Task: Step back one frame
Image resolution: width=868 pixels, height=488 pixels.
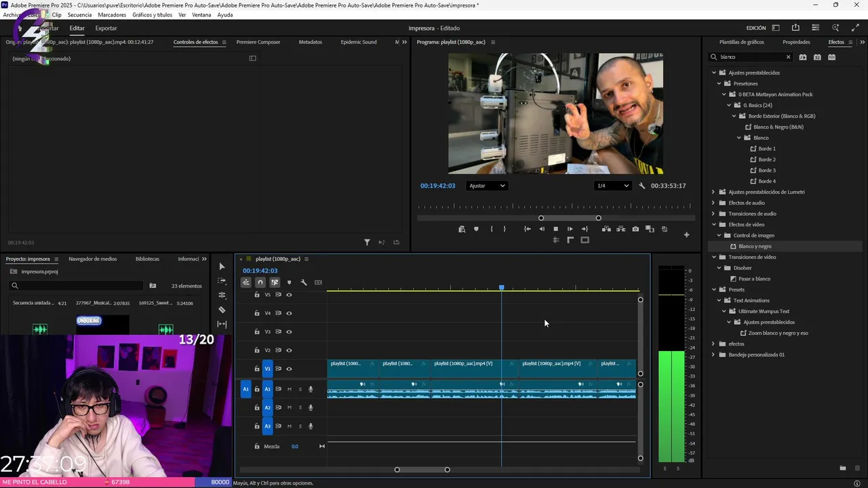Action: coord(541,229)
